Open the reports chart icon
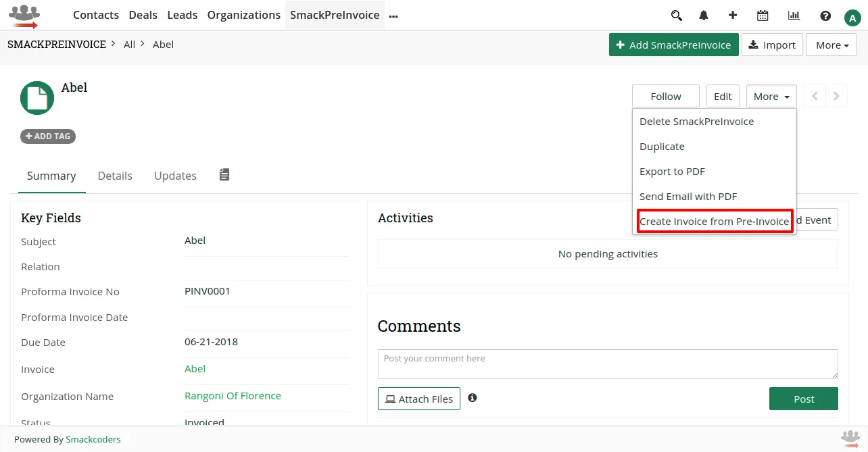Viewport: 868px width, 452px height. [x=794, y=15]
